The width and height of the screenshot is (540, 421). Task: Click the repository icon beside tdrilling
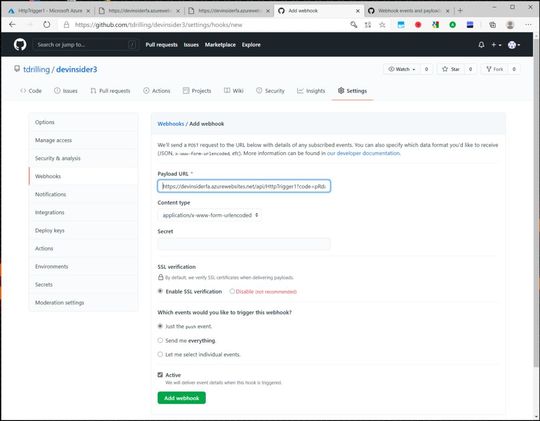[x=17, y=69]
